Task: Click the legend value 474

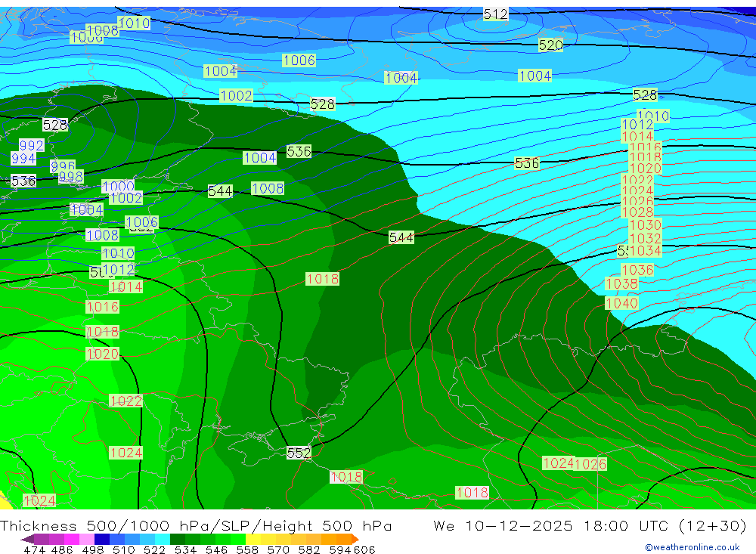Action: 35,549
